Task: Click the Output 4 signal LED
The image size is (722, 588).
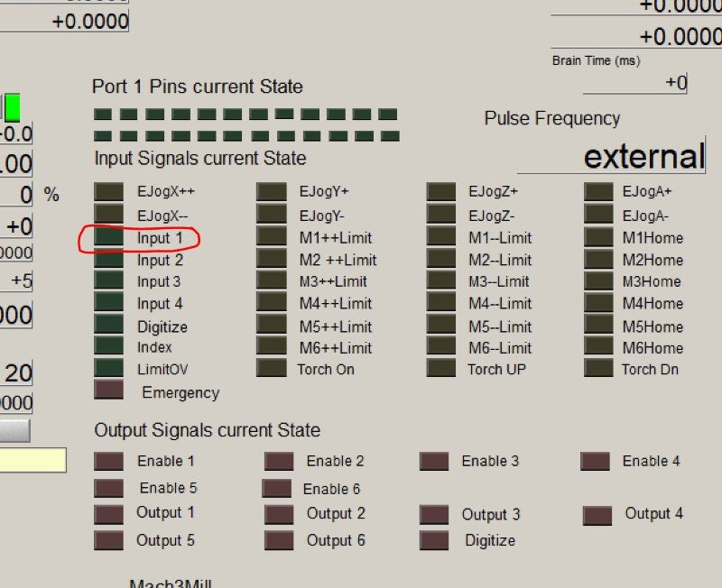Action: click(597, 515)
